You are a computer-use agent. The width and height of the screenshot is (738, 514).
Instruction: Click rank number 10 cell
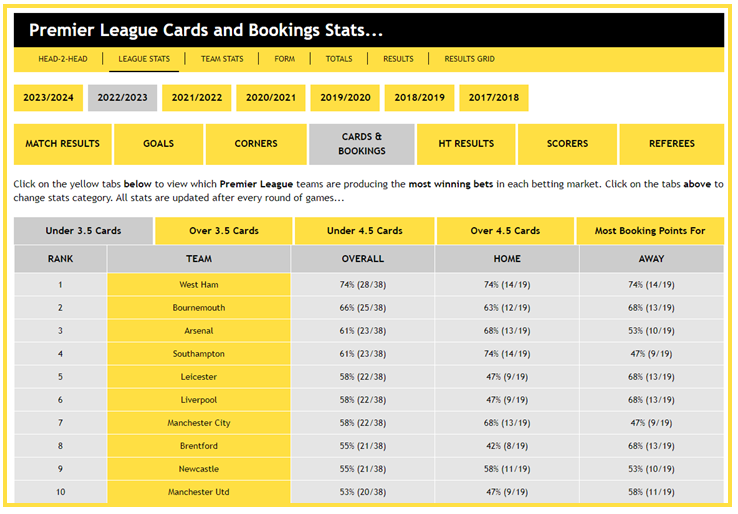pyautogui.click(x=60, y=492)
